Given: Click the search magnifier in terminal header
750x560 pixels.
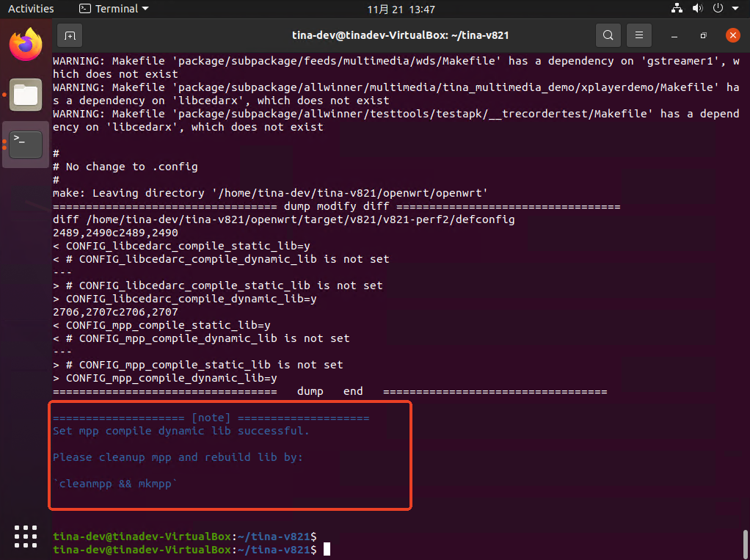Looking at the screenshot, I should 608,35.
